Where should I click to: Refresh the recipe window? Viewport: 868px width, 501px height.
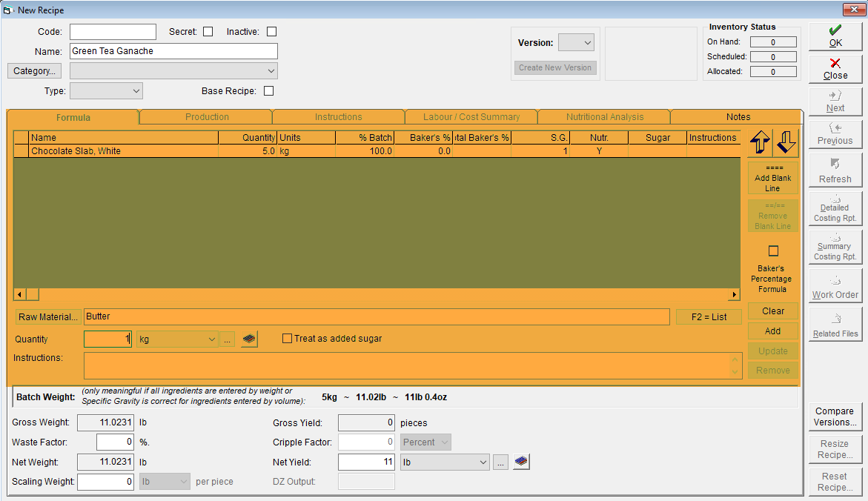(835, 170)
